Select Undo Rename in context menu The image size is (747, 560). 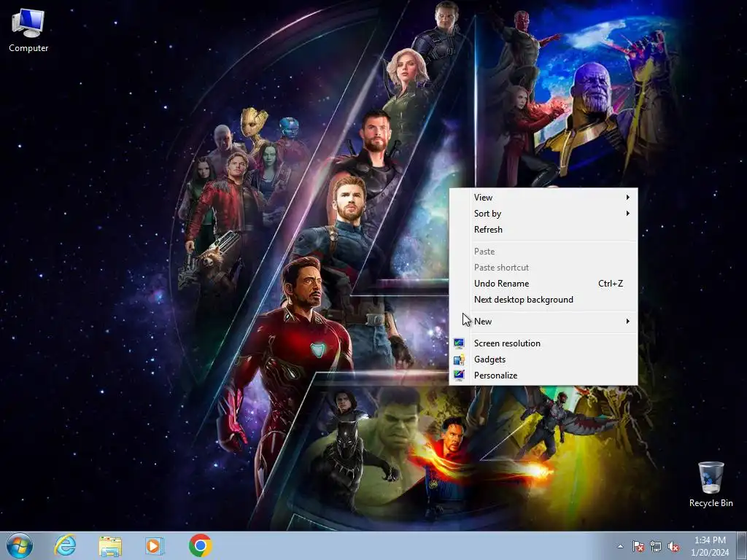click(x=543, y=284)
